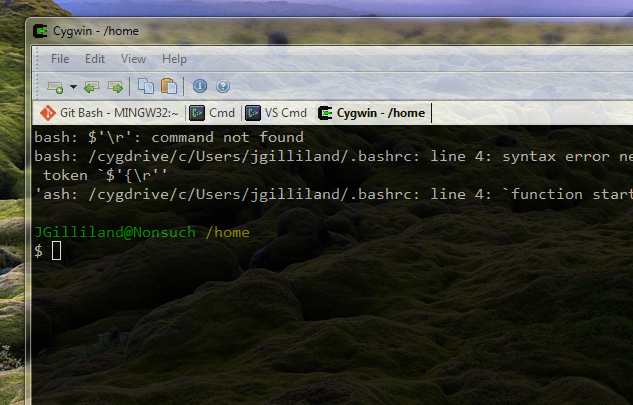The width and height of the screenshot is (633, 405).
Task: Click the 'command not found' error text
Action: tap(227, 137)
